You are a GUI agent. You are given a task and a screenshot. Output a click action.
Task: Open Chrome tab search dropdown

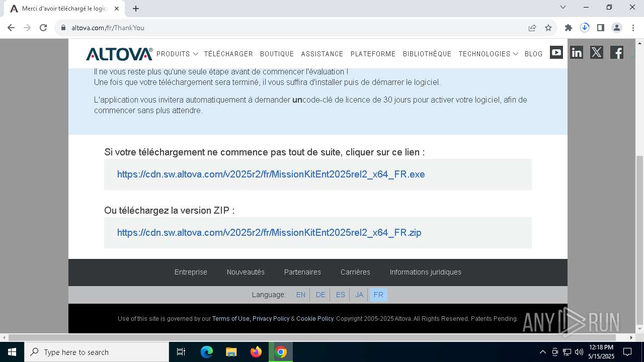563,7
